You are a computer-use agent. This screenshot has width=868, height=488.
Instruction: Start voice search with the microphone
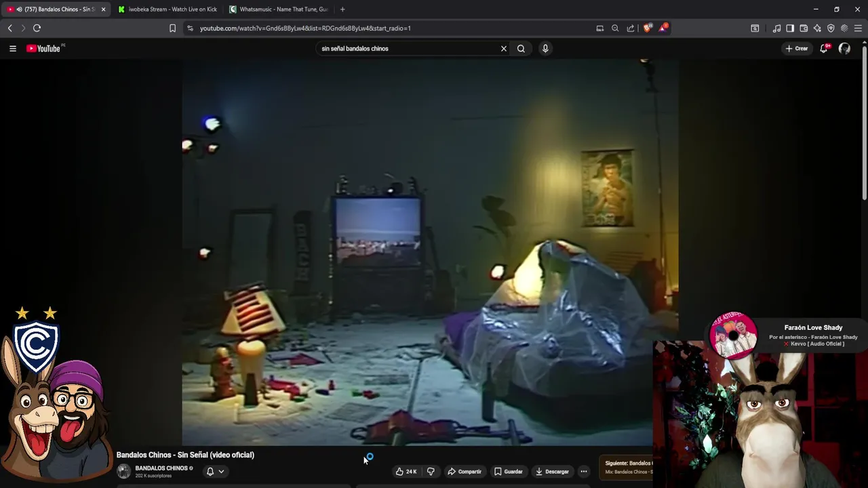click(545, 48)
